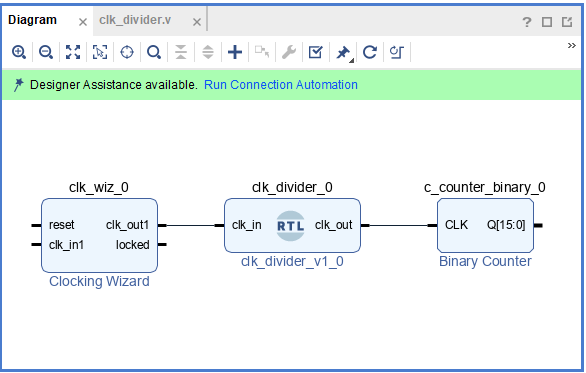
Task: Click the Expand All icon
Action: (208, 52)
